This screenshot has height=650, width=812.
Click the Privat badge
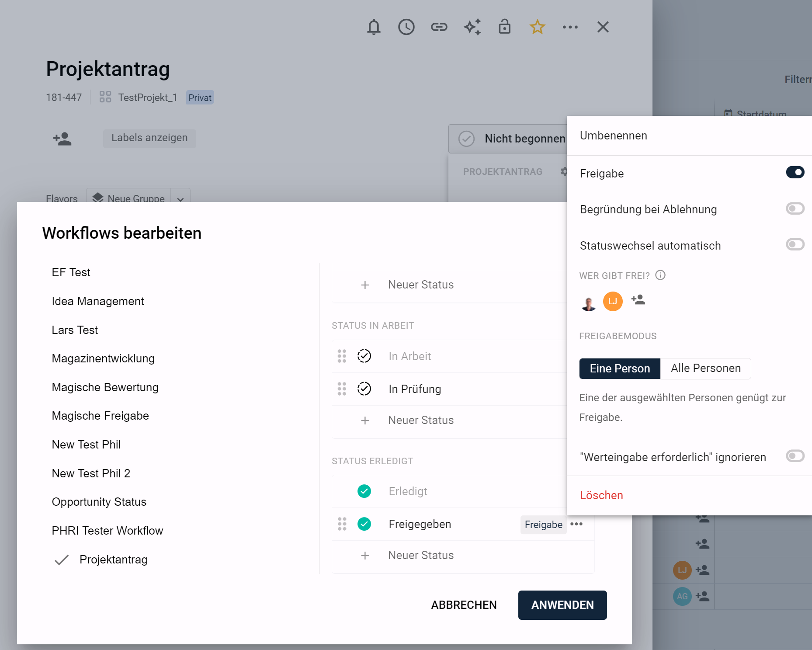click(200, 97)
